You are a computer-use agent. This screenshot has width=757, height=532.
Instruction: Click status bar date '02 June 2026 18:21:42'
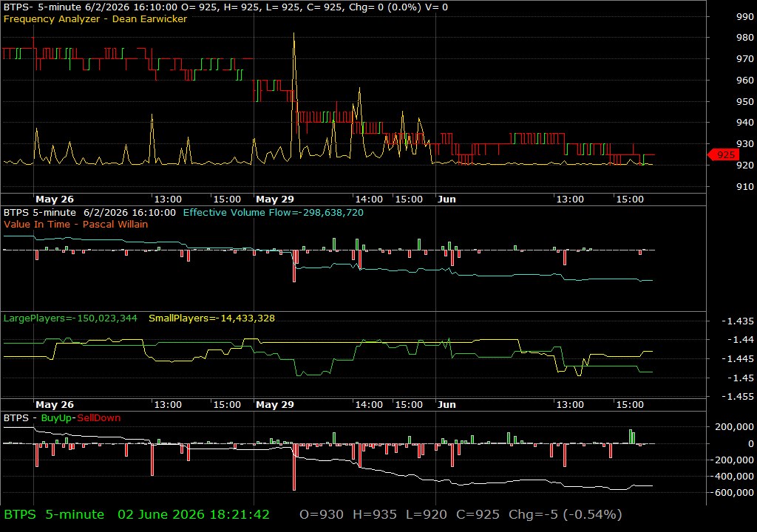coord(194,514)
